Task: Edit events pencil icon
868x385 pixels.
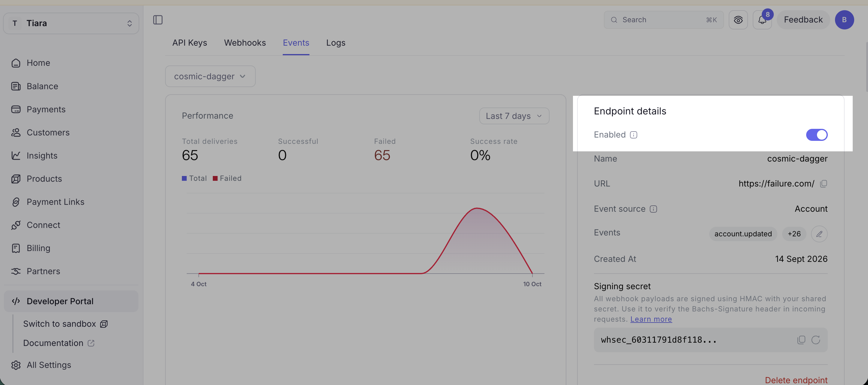Action: click(819, 234)
